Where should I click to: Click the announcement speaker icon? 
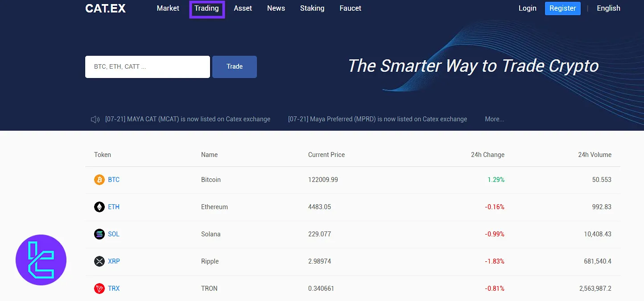pyautogui.click(x=95, y=119)
